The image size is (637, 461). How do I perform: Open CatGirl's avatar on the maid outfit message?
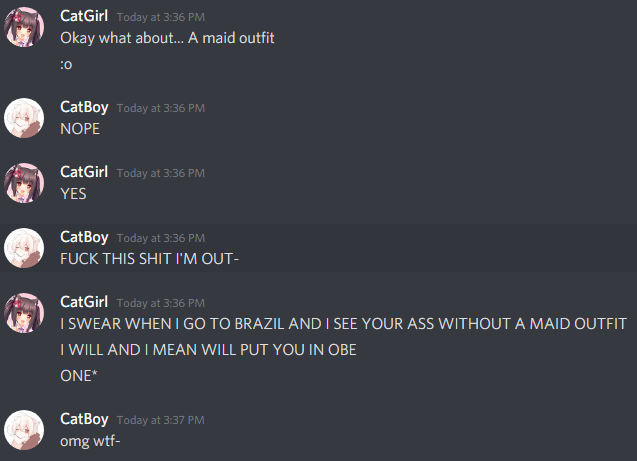24,27
